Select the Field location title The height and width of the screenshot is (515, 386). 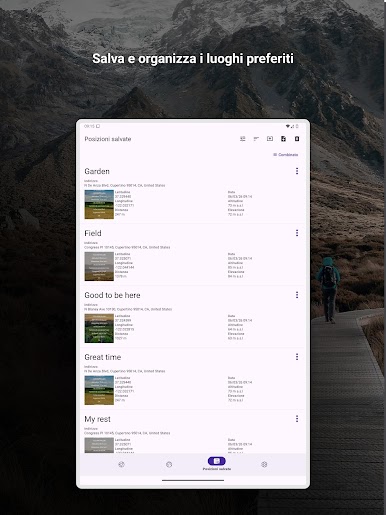coord(93,233)
